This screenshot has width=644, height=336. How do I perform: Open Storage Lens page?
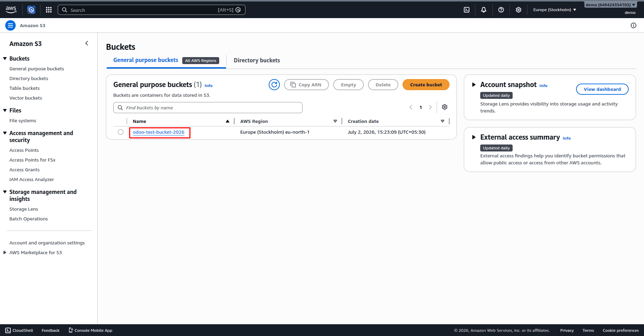coord(24,209)
